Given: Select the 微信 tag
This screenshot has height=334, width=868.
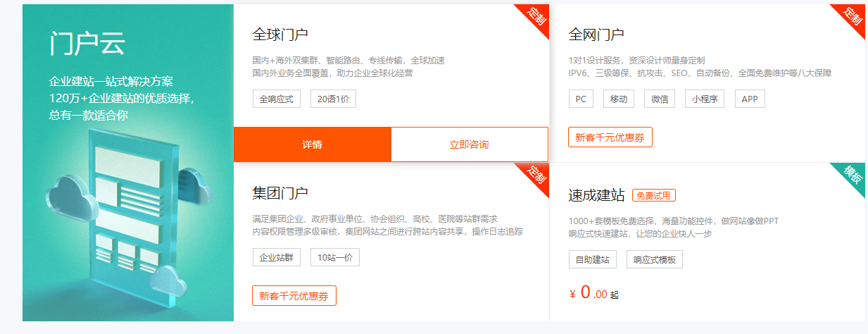Looking at the screenshot, I should pyautogui.click(x=660, y=99).
